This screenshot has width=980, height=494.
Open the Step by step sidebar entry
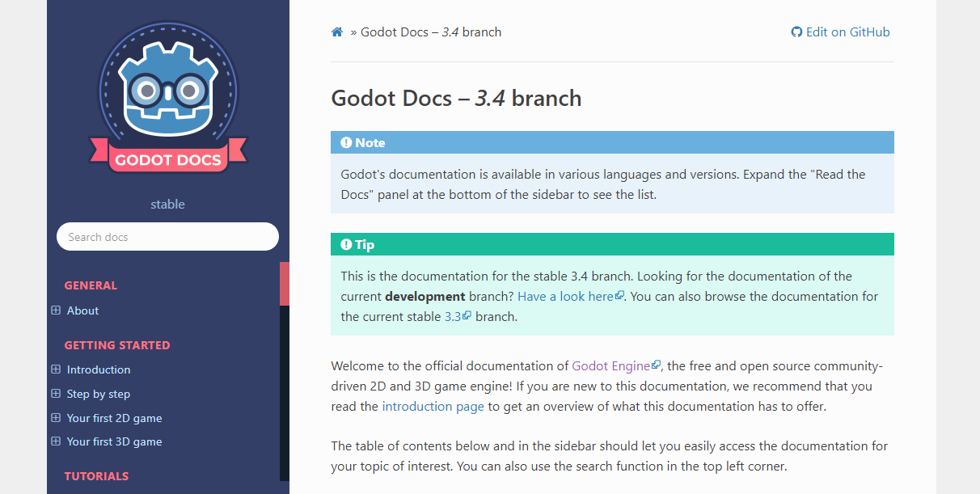tap(99, 394)
